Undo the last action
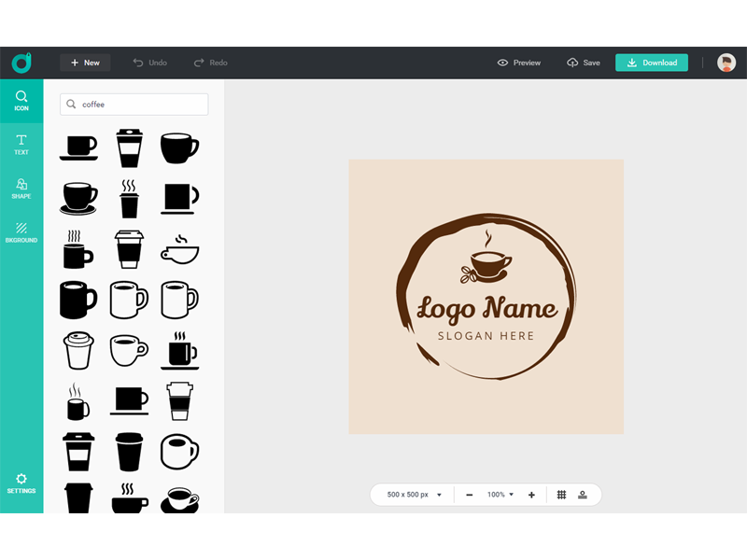Image resolution: width=747 pixels, height=560 pixels. tap(149, 63)
